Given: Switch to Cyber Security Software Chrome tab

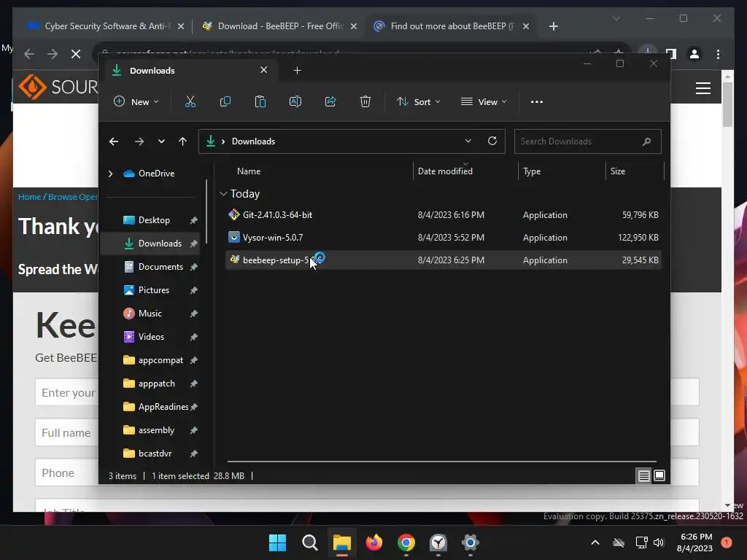Looking at the screenshot, I should pyautogui.click(x=106, y=26).
